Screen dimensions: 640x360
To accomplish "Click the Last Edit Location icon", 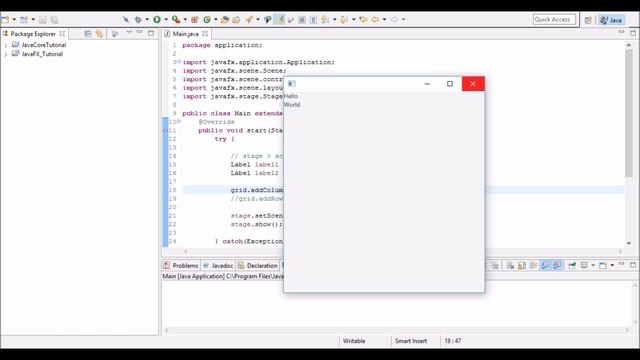I will tap(363, 19).
